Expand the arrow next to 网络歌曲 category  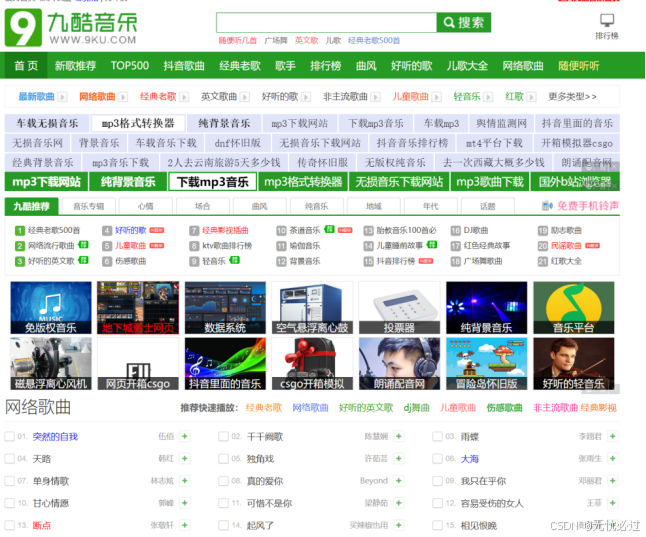tap(123, 97)
